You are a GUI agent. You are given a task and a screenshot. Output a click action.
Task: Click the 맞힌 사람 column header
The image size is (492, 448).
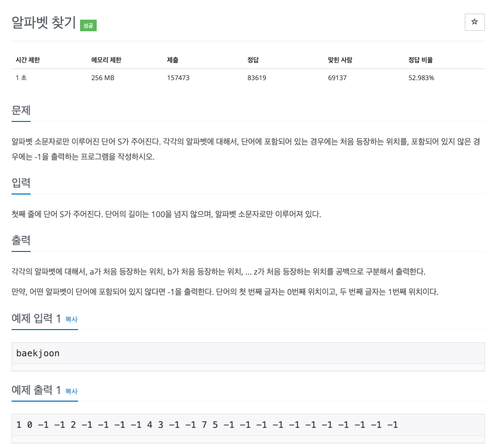340,60
